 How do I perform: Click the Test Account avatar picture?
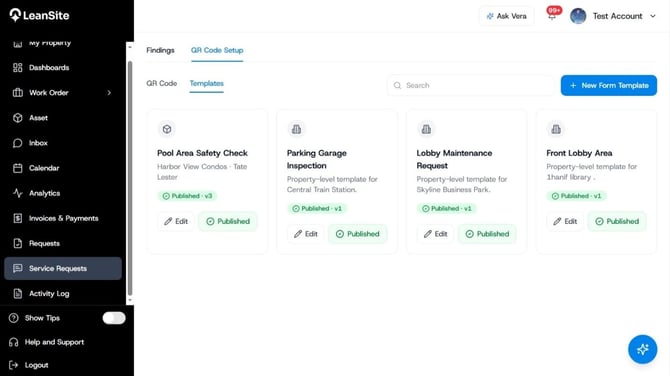578,16
